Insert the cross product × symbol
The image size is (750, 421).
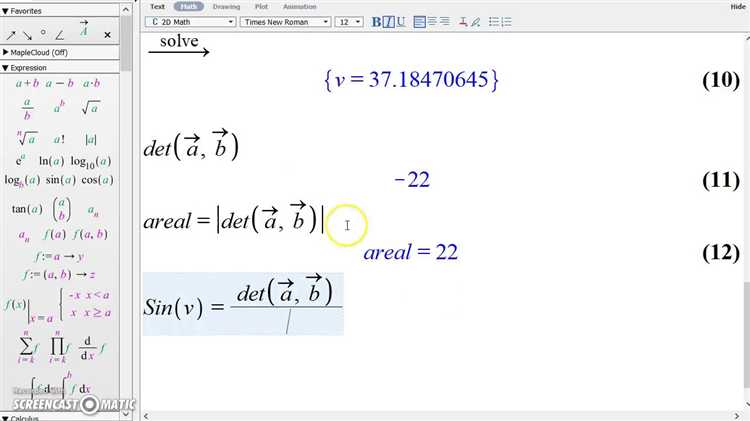(107, 35)
